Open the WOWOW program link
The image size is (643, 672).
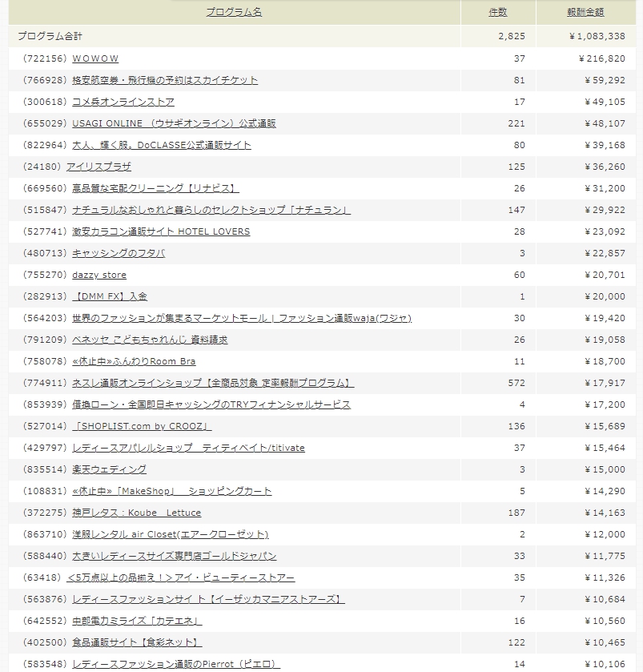pos(95,58)
